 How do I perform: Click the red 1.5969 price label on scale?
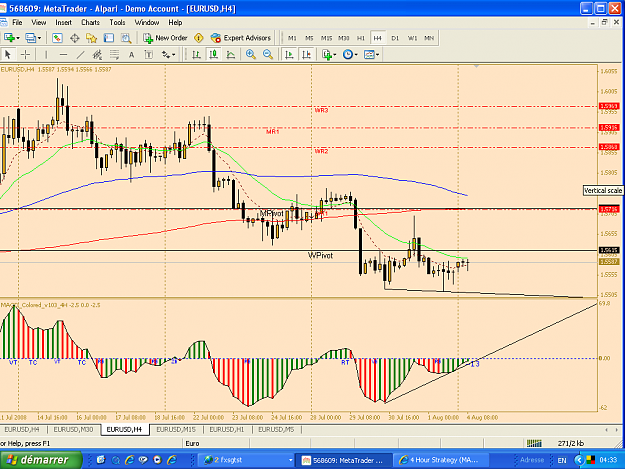609,106
